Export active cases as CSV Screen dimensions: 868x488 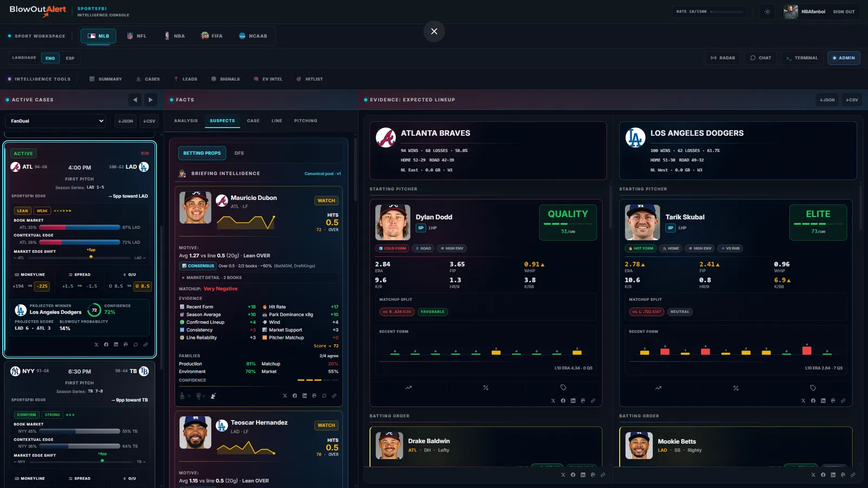point(149,121)
